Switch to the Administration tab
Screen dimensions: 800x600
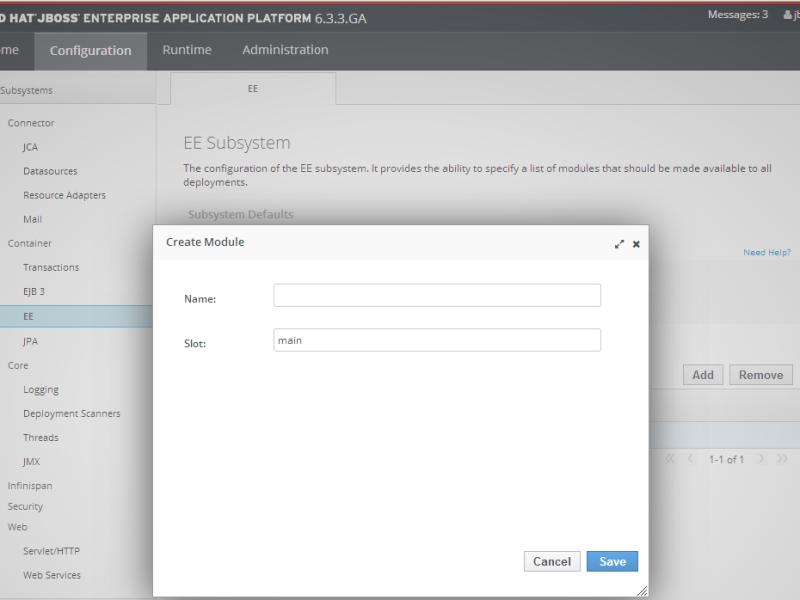tap(285, 50)
